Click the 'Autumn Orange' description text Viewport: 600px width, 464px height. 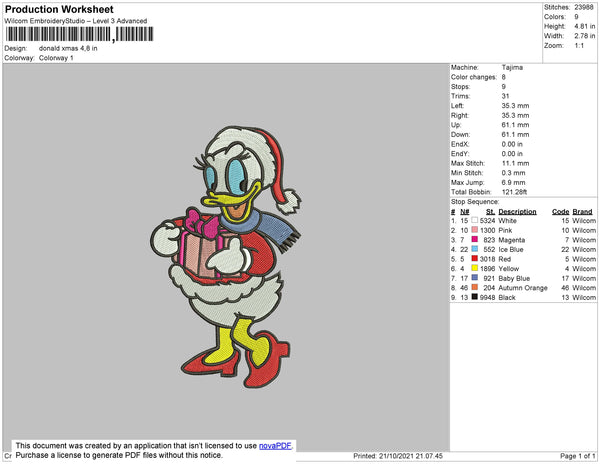[x=523, y=288]
